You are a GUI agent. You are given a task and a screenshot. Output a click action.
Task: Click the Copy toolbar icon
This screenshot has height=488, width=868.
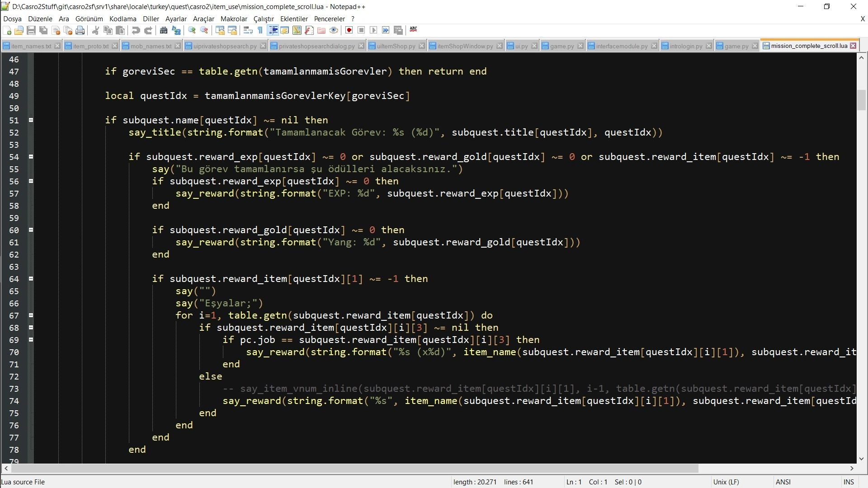click(x=108, y=30)
